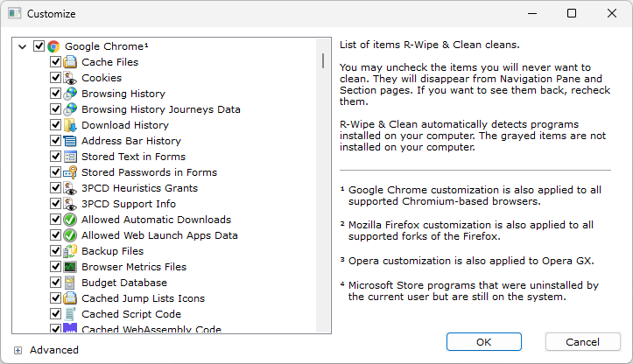633x364 pixels.
Task: Select 3PCD Support Info label
Action: pyautogui.click(x=129, y=204)
